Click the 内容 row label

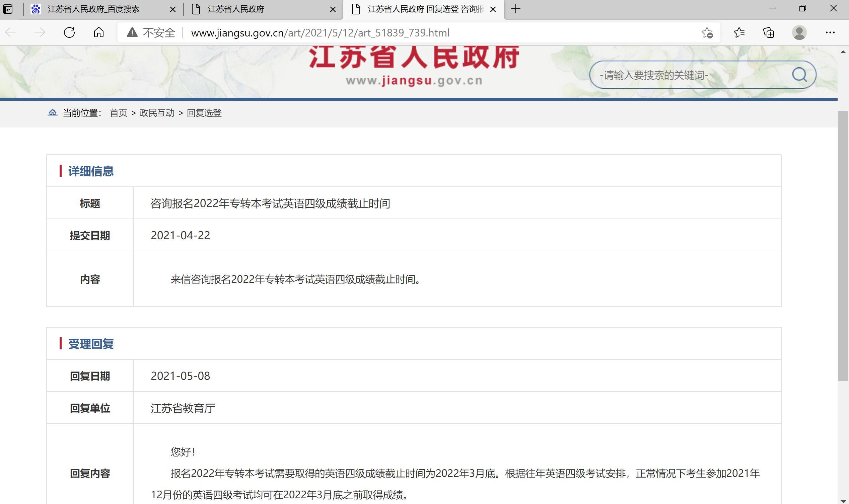(90, 279)
